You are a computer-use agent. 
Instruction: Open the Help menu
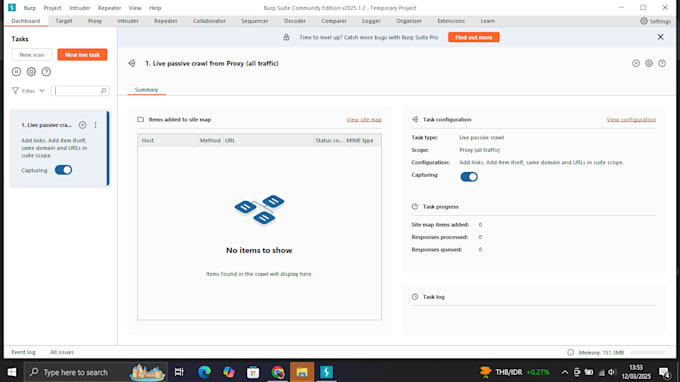tap(155, 8)
